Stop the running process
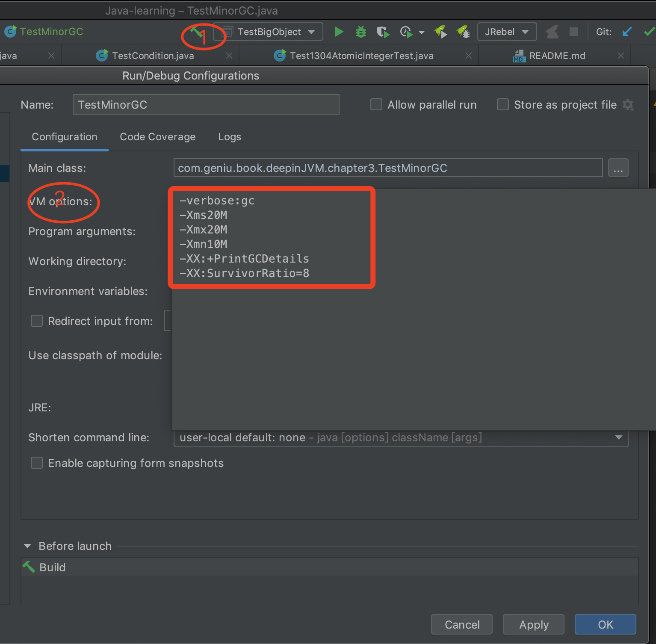This screenshot has width=656, height=644. click(574, 32)
